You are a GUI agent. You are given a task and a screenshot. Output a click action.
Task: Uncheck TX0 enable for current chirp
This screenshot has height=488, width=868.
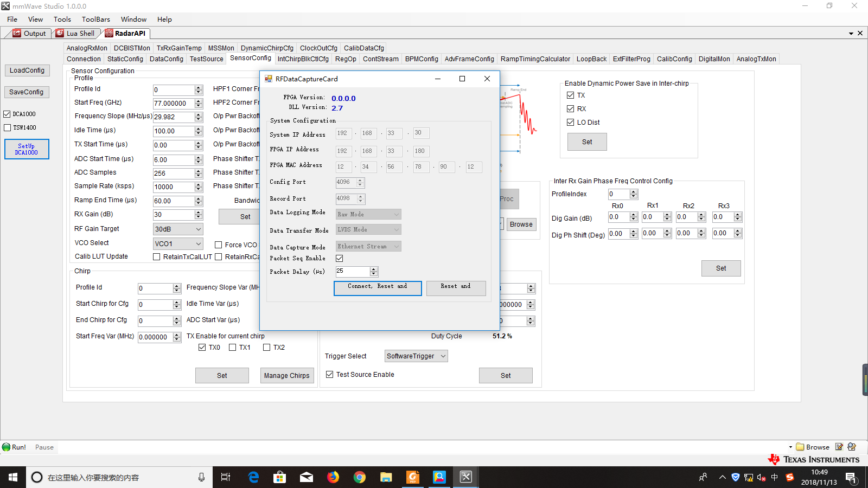click(x=202, y=348)
